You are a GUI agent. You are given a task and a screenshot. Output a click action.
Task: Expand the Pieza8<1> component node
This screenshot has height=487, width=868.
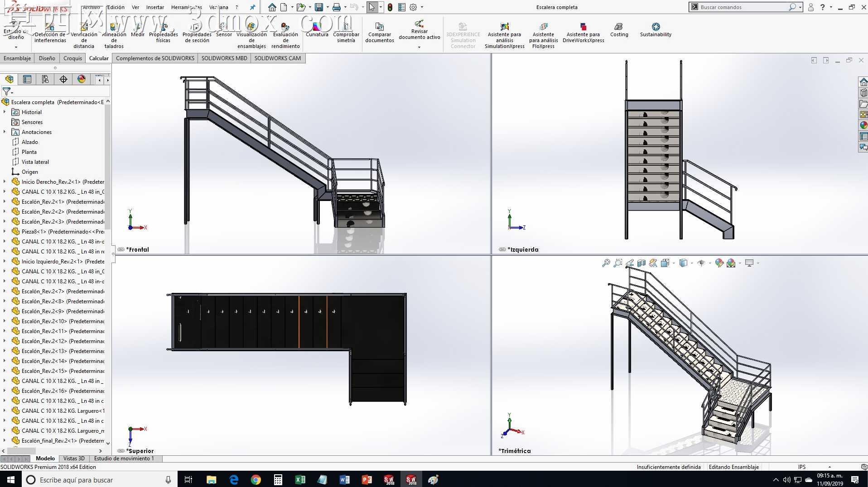5,231
